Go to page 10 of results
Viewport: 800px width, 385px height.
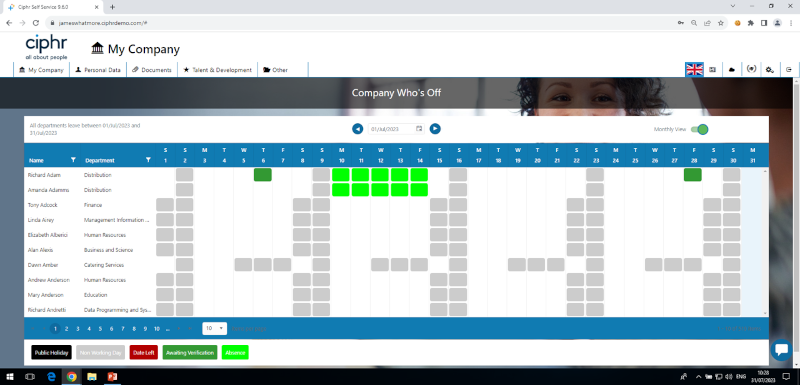tap(157, 329)
